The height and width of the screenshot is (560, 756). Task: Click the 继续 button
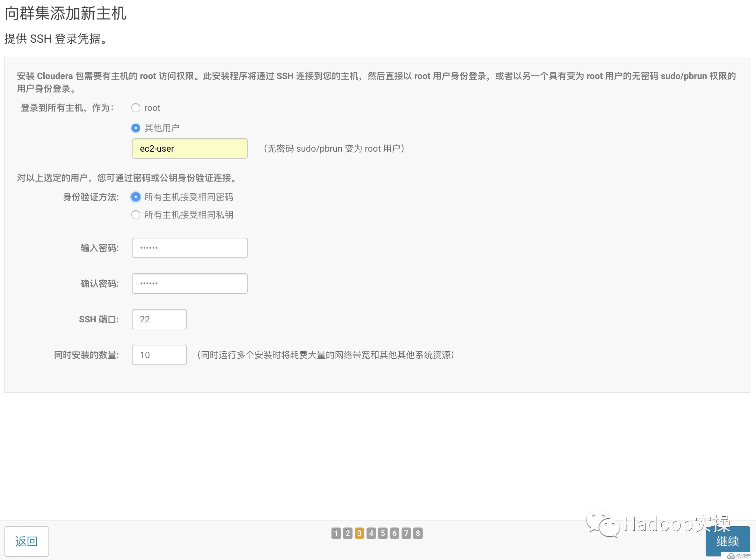pyautogui.click(x=728, y=541)
